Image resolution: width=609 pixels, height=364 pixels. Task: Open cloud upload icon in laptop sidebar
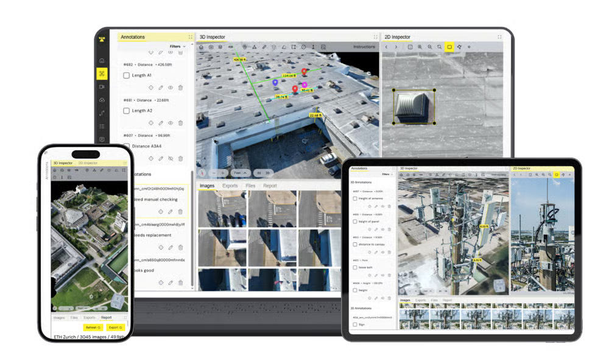pos(102,100)
